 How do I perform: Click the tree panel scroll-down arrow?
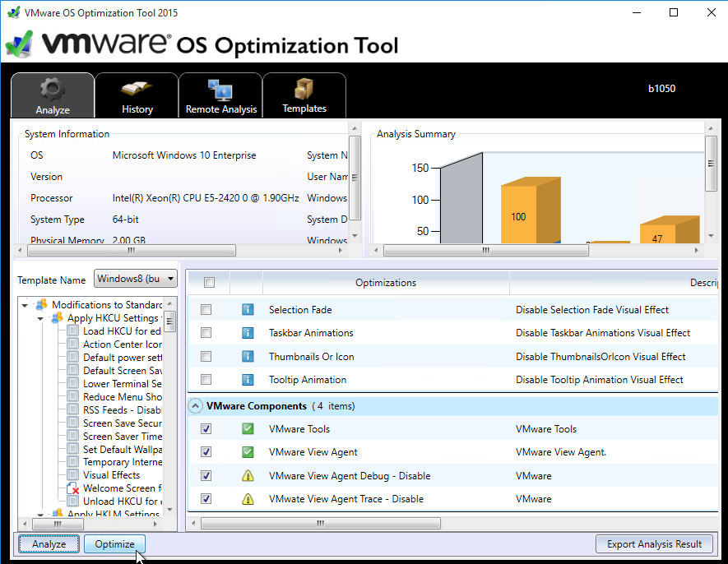point(170,510)
